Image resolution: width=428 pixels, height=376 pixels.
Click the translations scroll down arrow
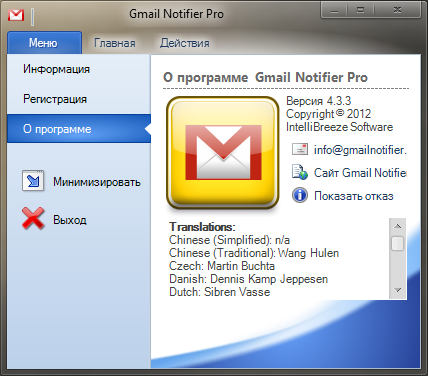coord(397,290)
